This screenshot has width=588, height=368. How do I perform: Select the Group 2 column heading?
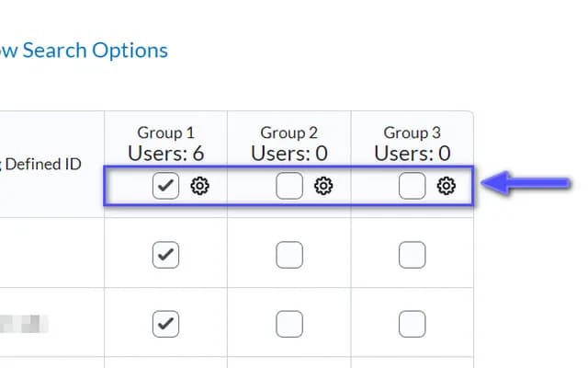pos(289,132)
